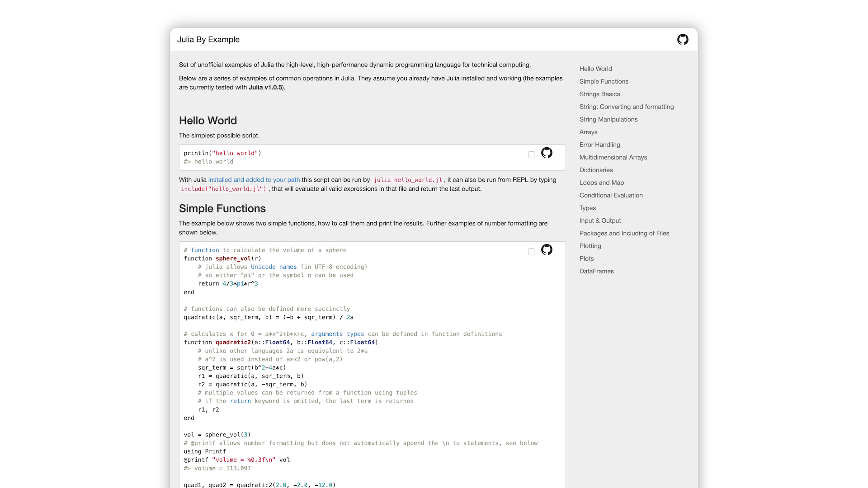868x488 pixels.
Task: Jump to DataFrames section
Action: [x=597, y=271]
